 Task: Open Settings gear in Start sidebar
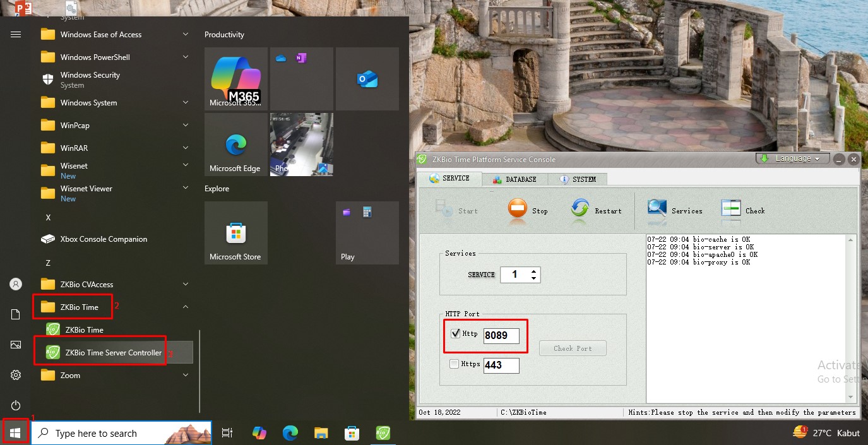(x=16, y=375)
